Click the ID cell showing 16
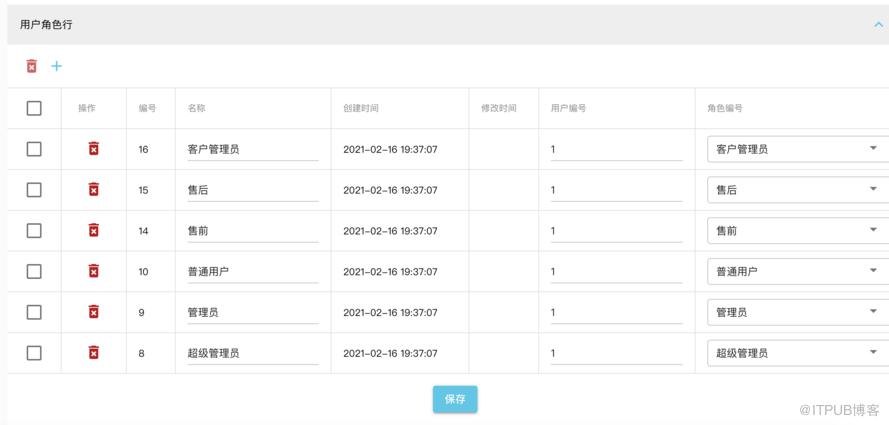The width and height of the screenshot is (889, 425). (x=143, y=150)
